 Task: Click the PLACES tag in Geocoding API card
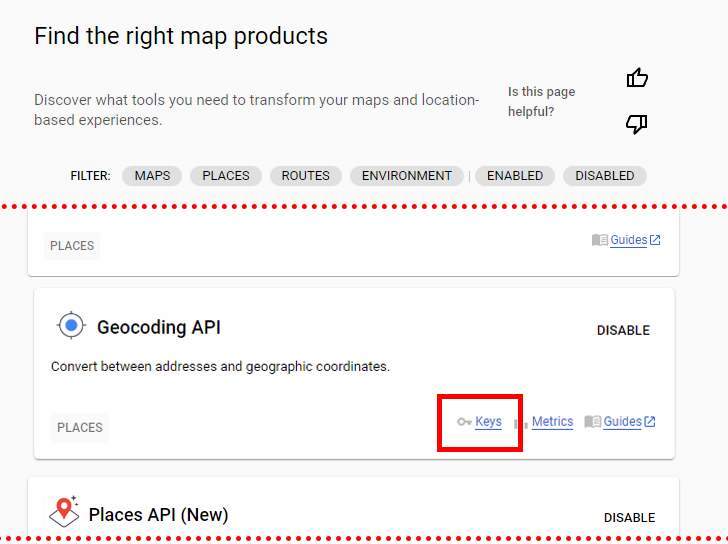(80, 428)
